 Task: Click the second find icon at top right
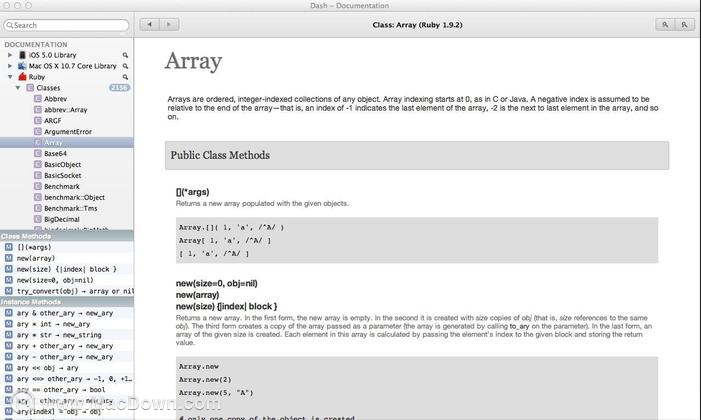coord(684,25)
